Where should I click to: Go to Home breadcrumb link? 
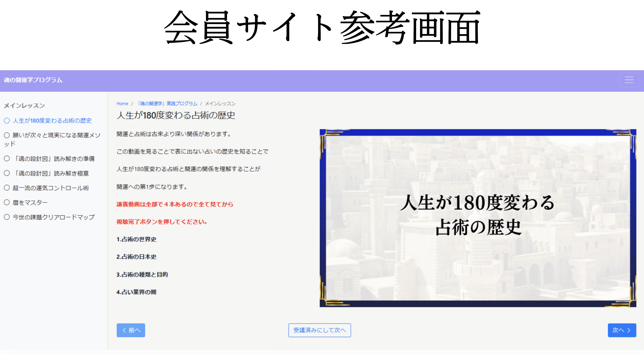(x=122, y=103)
